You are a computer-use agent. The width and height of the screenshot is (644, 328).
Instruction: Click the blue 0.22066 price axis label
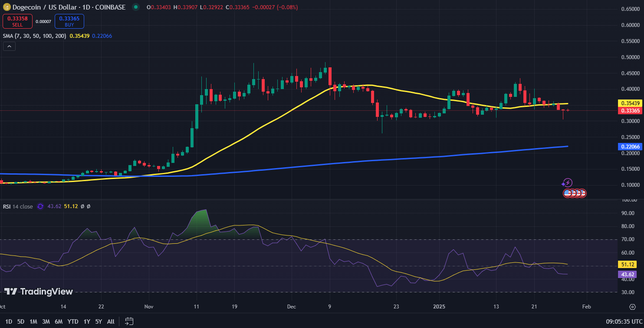pos(630,147)
